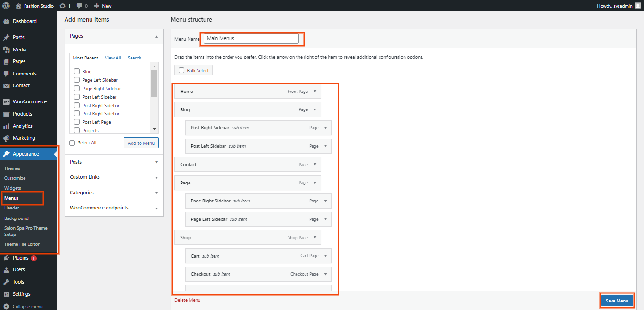The image size is (644, 310).
Task: Expand the Custom Links section
Action: (156, 177)
